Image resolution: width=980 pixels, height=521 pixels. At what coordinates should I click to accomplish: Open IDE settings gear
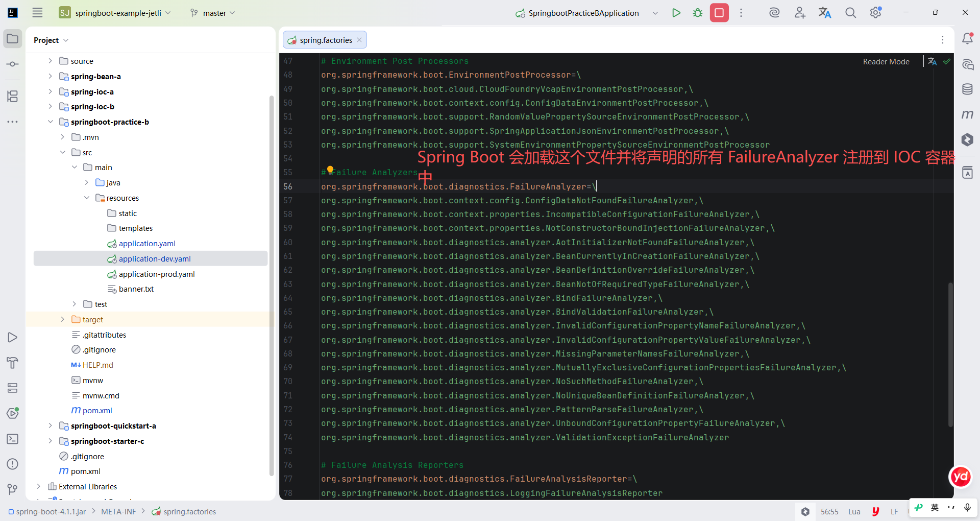876,13
